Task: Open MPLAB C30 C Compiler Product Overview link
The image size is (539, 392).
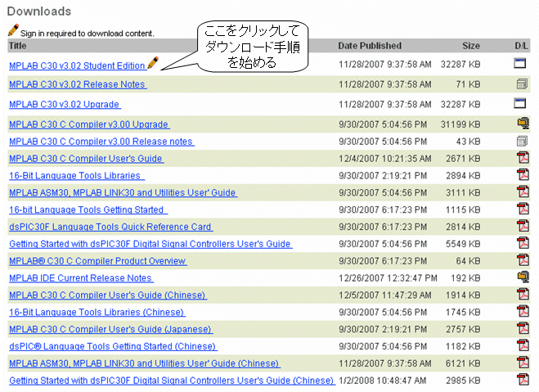Action: [x=98, y=261]
